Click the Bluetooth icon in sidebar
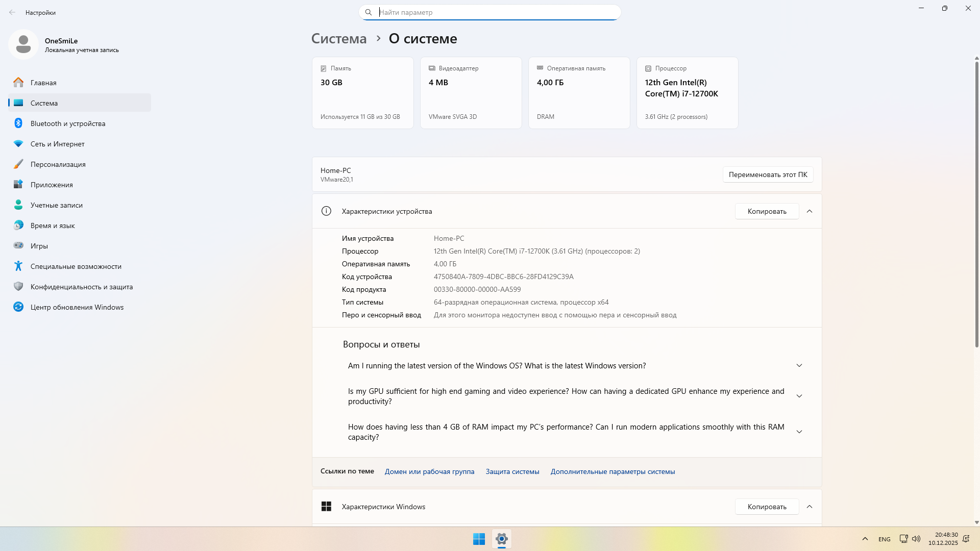Screen dimensions: 980x551 [18, 123]
